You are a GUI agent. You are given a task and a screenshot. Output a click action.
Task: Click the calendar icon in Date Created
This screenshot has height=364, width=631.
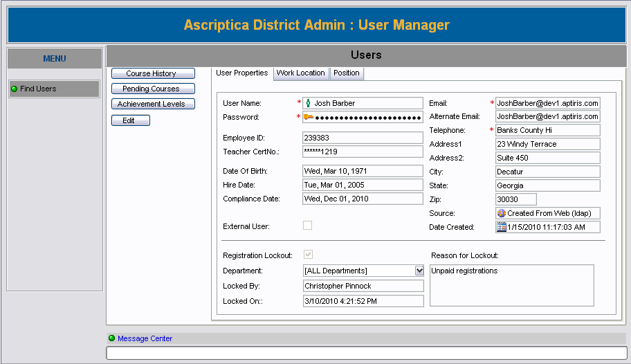[502, 227]
